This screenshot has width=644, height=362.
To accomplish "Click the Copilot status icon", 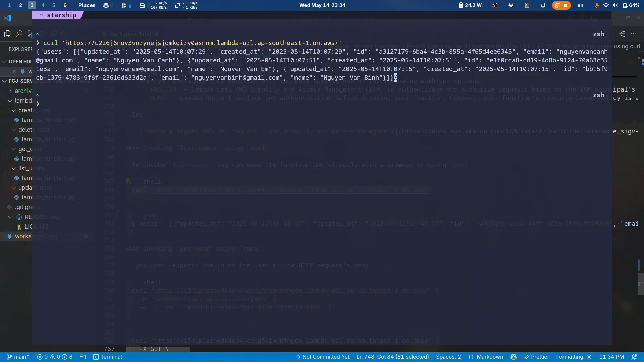I will pyautogui.click(x=513, y=357).
